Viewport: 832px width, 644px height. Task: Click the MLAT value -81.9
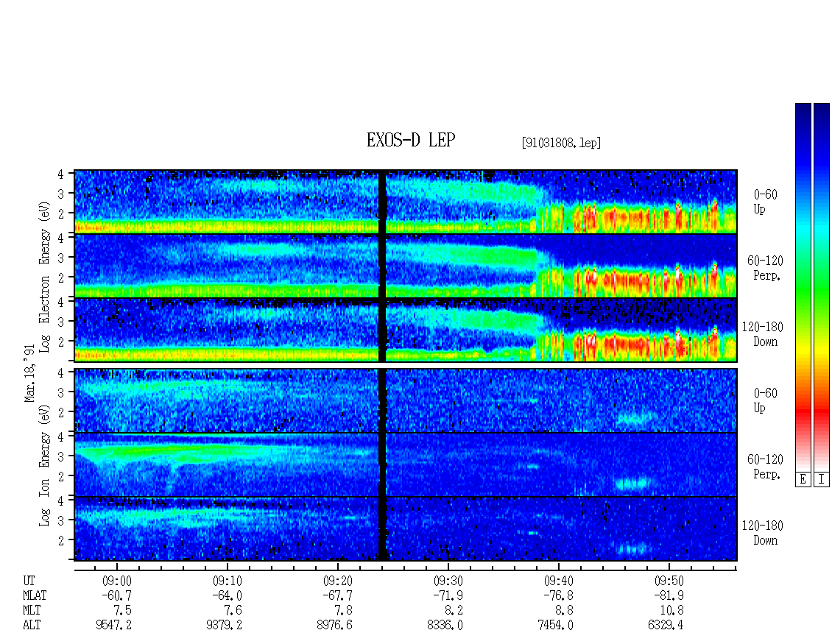point(669,595)
